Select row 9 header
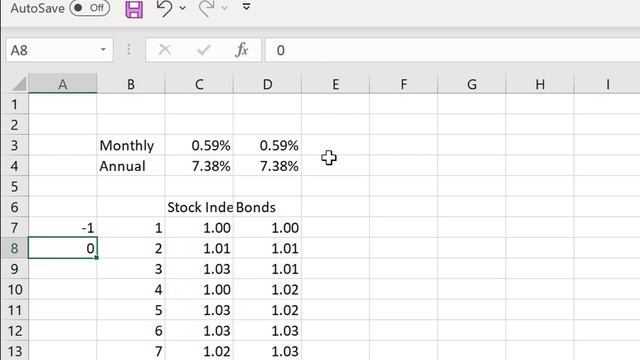Image resolution: width=640 pixels, height=360 pixels. (x=14, y=269)
